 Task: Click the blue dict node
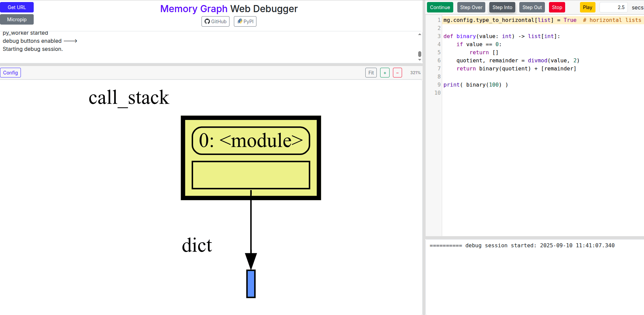point(251,284)
